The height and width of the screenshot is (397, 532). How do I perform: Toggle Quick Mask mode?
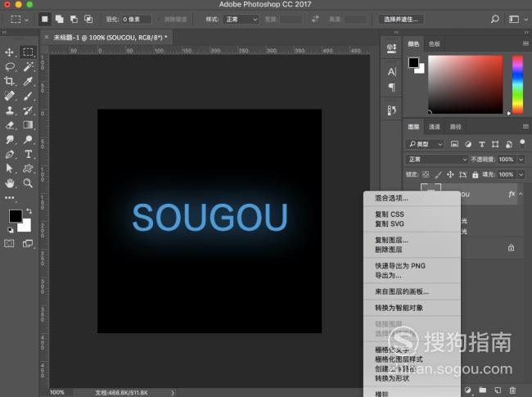[9, 243]
